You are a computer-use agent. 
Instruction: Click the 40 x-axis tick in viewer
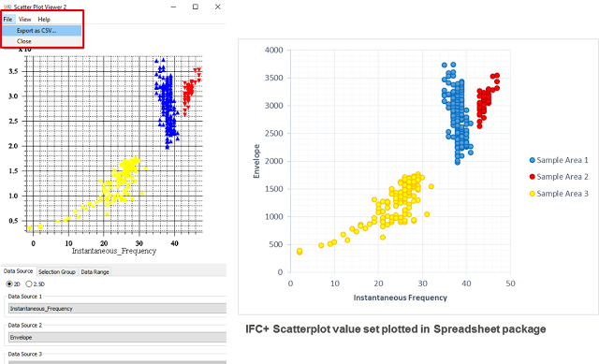(x=174, y=243)
